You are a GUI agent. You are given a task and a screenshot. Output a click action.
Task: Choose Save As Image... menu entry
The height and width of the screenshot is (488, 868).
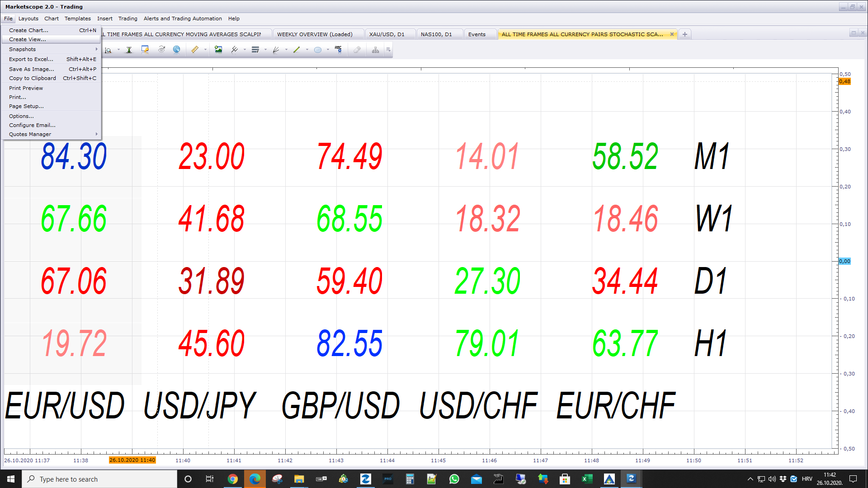51,69
